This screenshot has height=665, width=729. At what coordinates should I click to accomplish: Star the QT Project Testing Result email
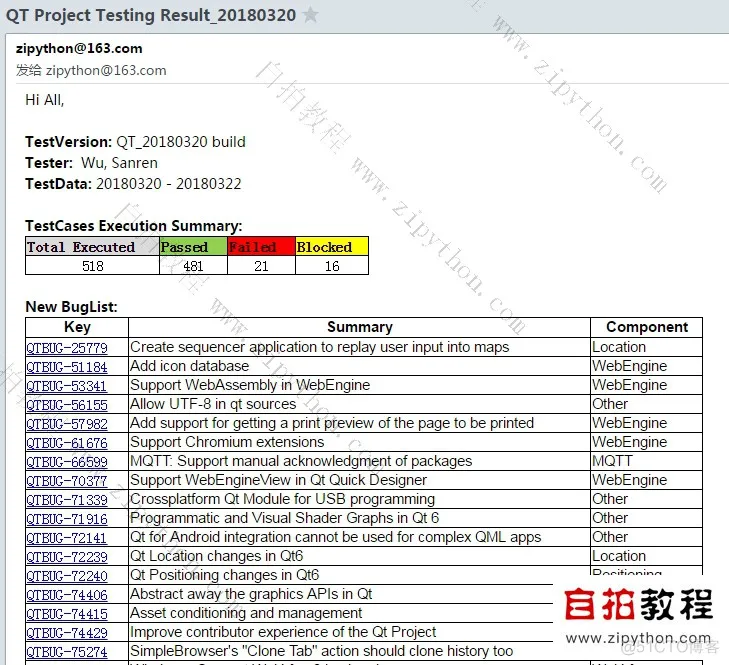310,15
